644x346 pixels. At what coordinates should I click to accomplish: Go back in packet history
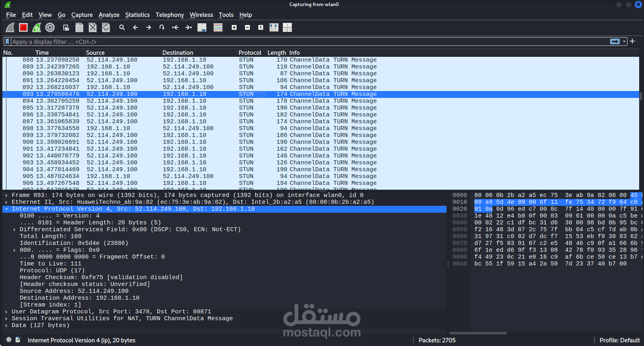pyautogui.click(x=135, y=27)
